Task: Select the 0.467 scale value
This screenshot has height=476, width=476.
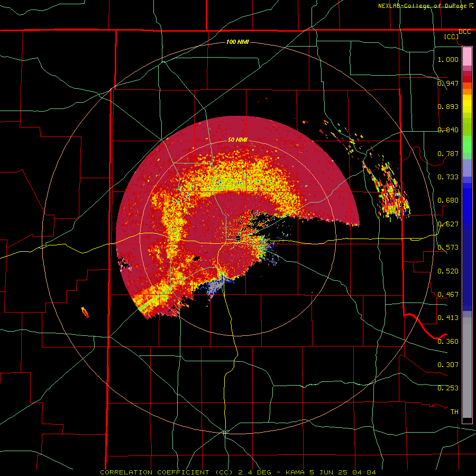Action: [448, 294]
